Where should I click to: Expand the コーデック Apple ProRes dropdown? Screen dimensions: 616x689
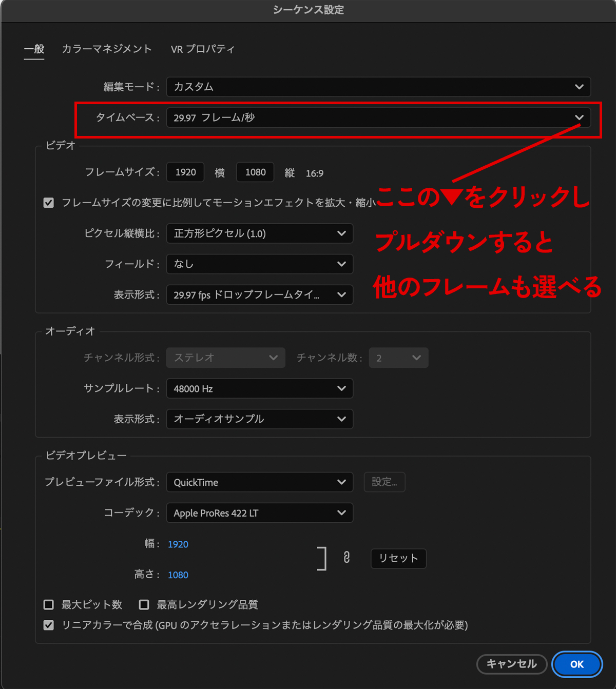pos(259,513)
